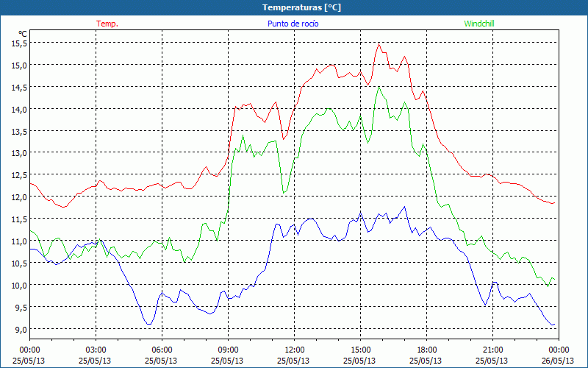Click the 09:00 time axis label
588x368 pixels.
click(x=228, y=350)
